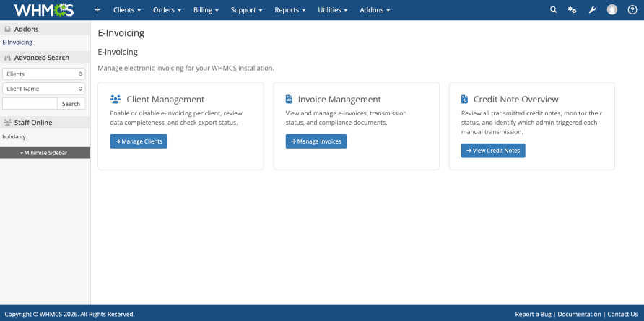Click the Manage Invoices button

(x=316, y=141)
